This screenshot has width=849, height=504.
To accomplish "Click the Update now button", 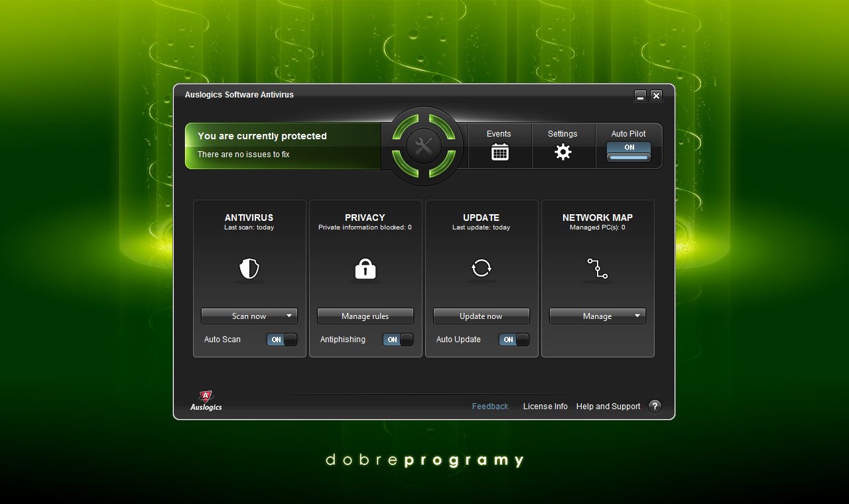I will coord(482,316).
